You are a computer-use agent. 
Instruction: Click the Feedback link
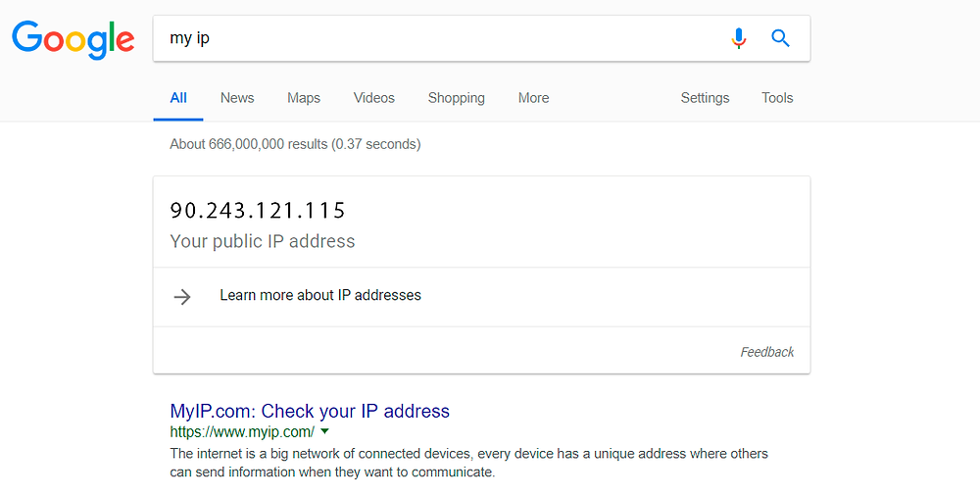(x=767, y=352)
